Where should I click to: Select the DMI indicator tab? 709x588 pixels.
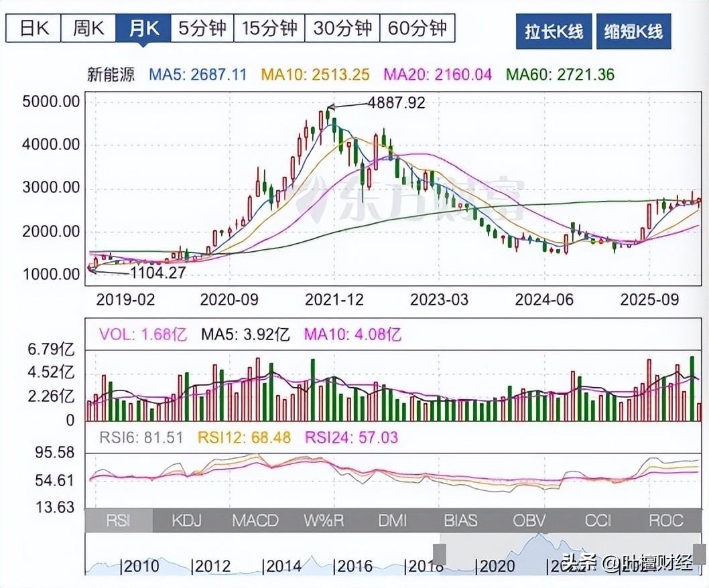click(x=393, y=520)
